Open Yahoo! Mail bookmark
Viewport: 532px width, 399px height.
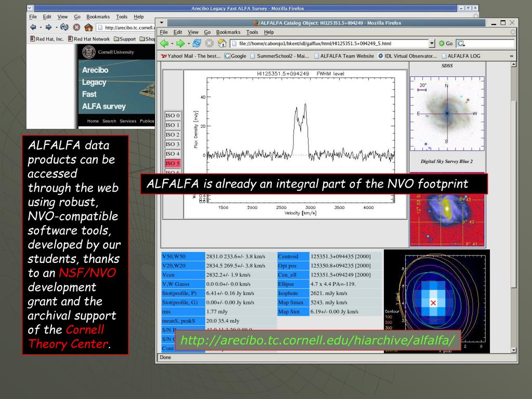click(x=191, y=56)
